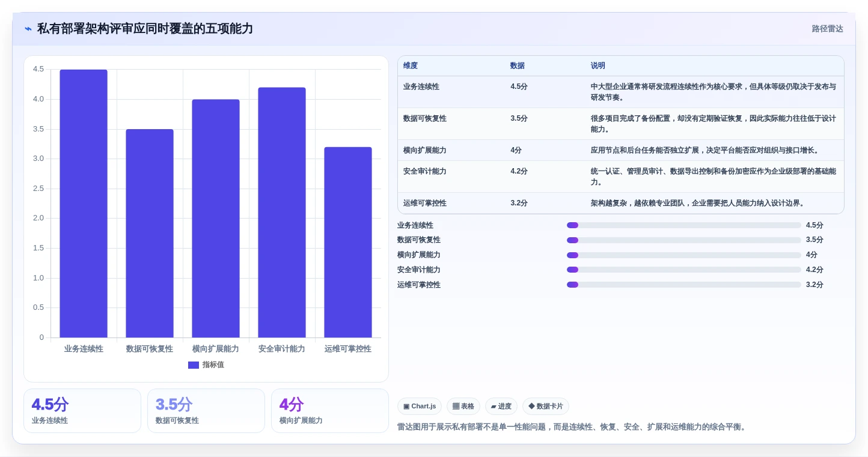868x457 pixels.
Task: Click the 3.5分 value in the table
Action: 519,118
